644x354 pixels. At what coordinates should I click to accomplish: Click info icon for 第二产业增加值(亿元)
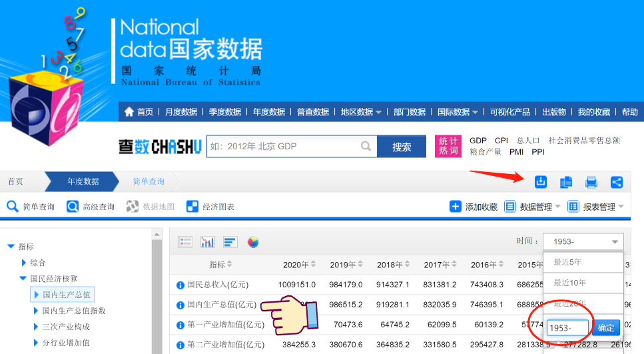click(180, 345)
